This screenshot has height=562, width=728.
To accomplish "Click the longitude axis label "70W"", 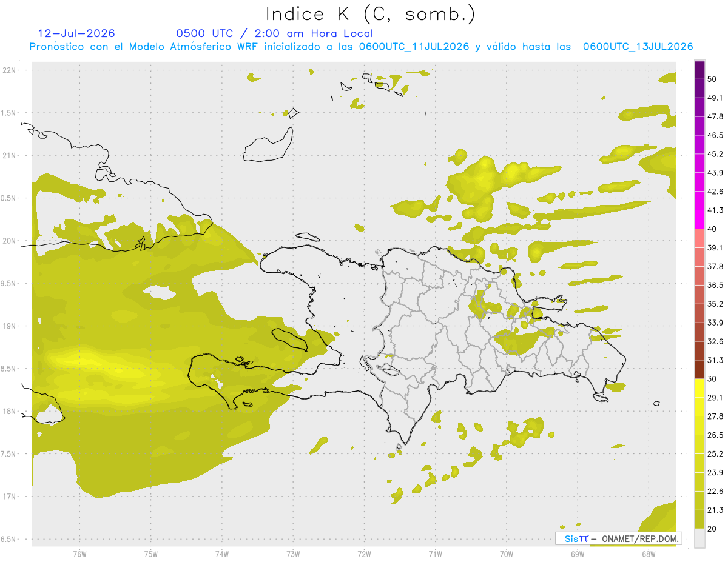I will [507, 554].
